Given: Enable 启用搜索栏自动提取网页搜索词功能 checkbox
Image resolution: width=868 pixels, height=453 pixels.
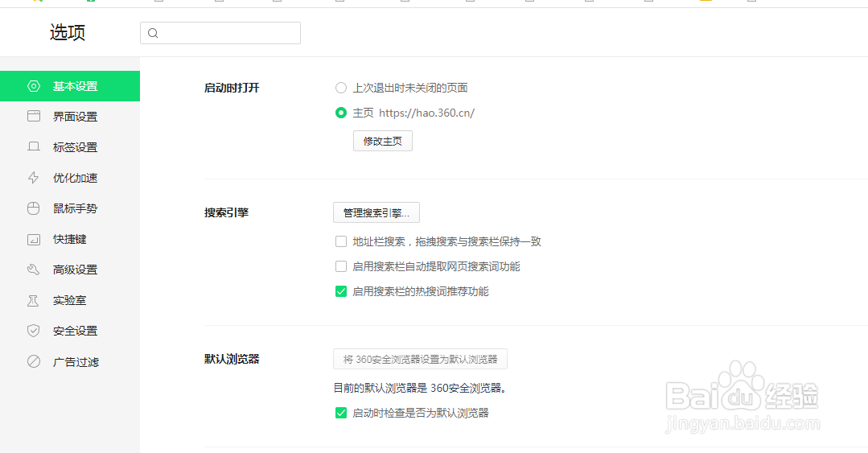Looking at the screenshot, I should click(341, 266).
